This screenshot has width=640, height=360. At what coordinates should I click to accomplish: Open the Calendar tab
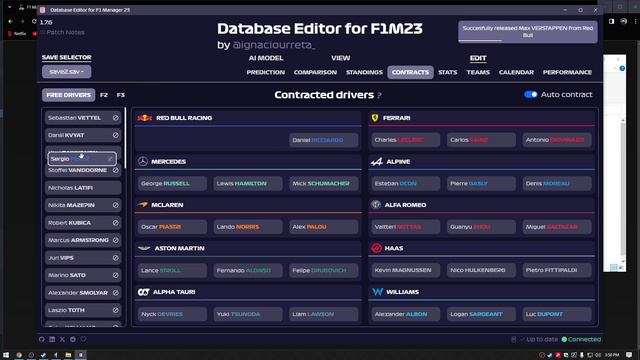(516, 72)
